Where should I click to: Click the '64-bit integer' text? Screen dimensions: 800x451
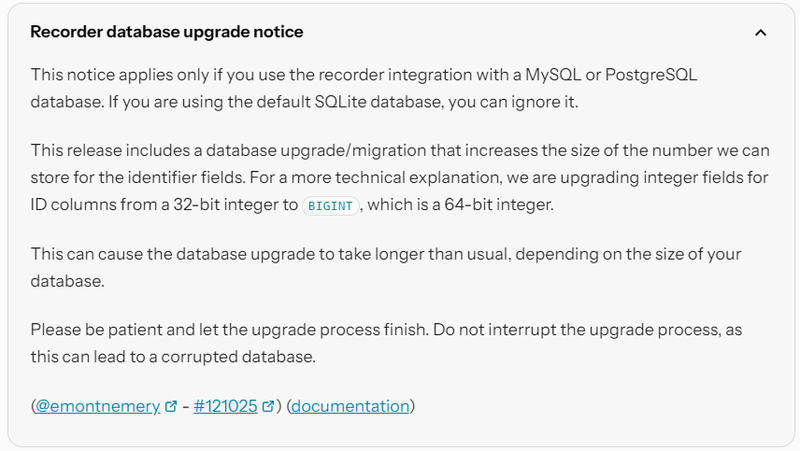498,205
